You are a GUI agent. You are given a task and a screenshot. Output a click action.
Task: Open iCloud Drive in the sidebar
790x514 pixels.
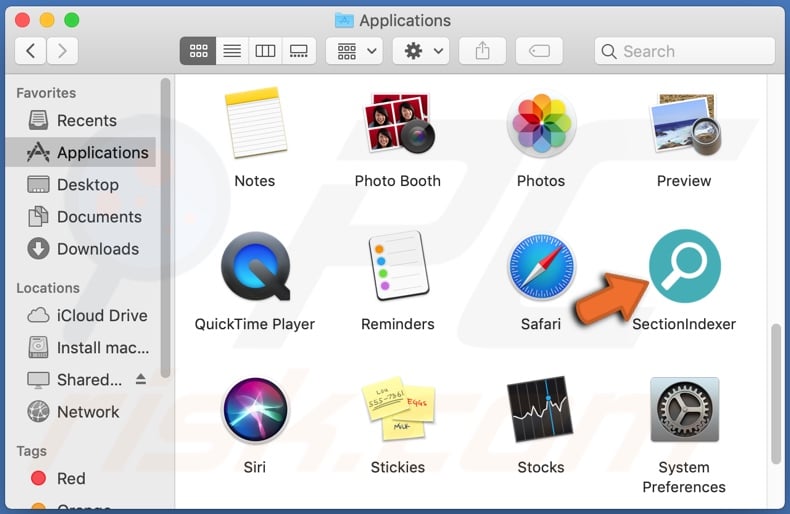[x=101, y=315]
